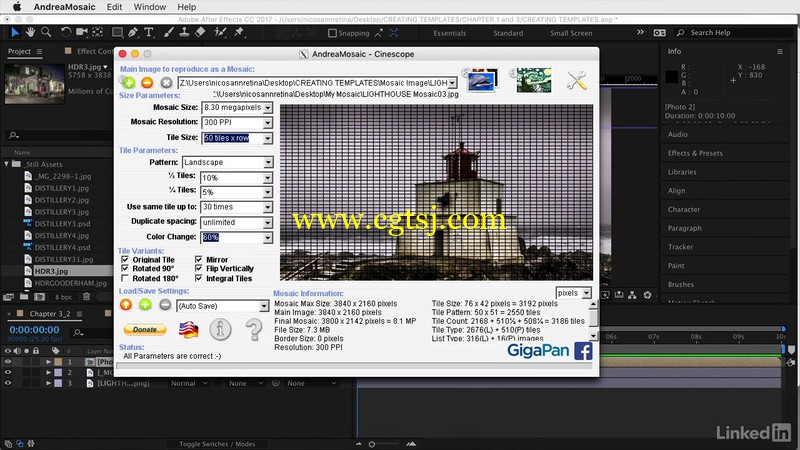Open the question mark help icon
The height and width of the screenshot is (450, 800).
point(254,330)
